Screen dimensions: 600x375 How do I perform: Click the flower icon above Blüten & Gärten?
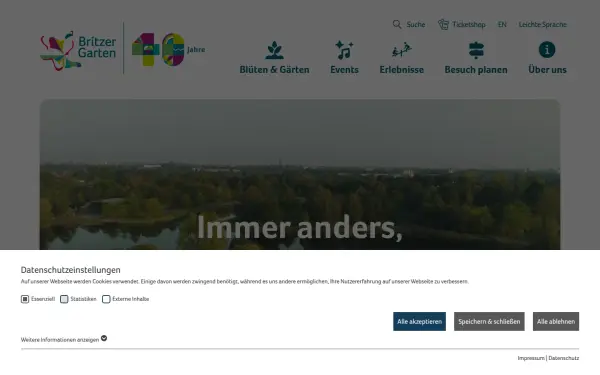tap(274, 50)
